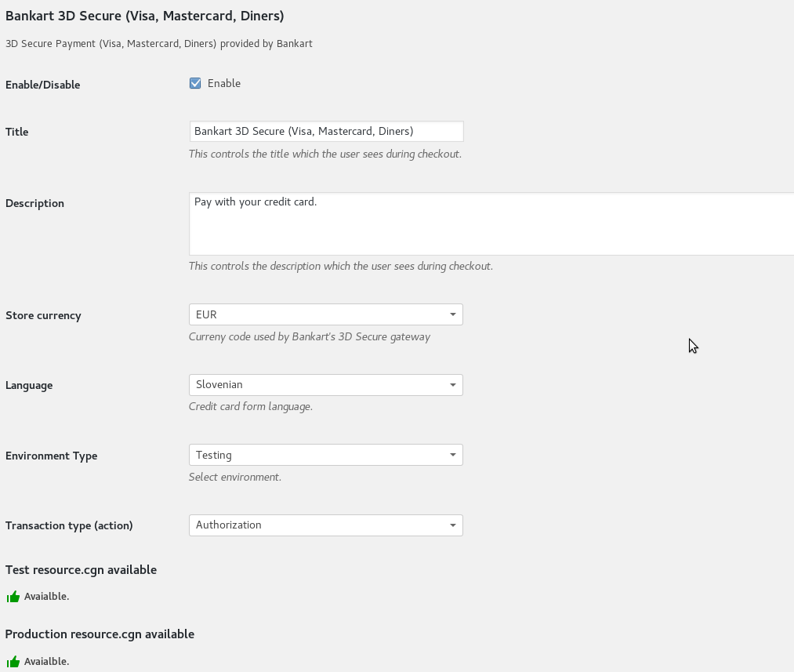Click the 'Enable' text beside checkbox
This screenshot has width=794, height=672.
coord(224,83)
